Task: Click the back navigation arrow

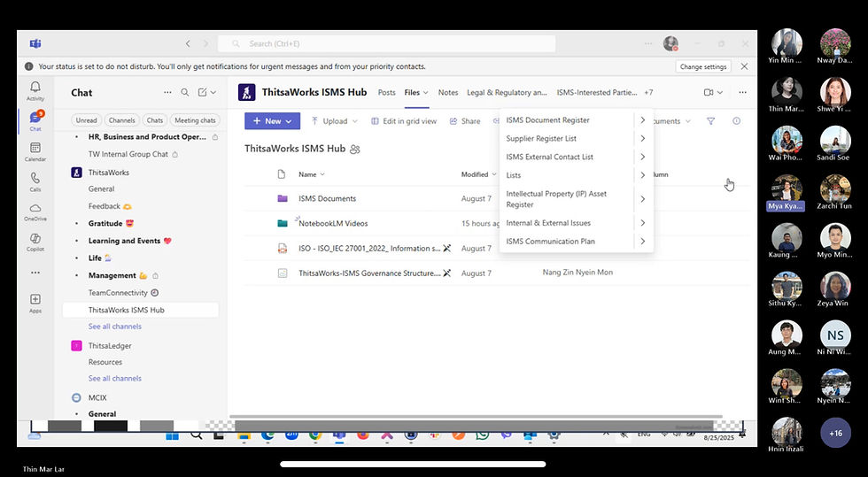Action: pyautogui.click(x=188, y=43)
